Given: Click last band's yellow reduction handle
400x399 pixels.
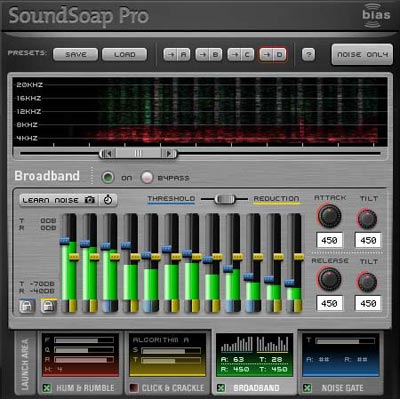Looking at the screenshot, I should point(299,257).
